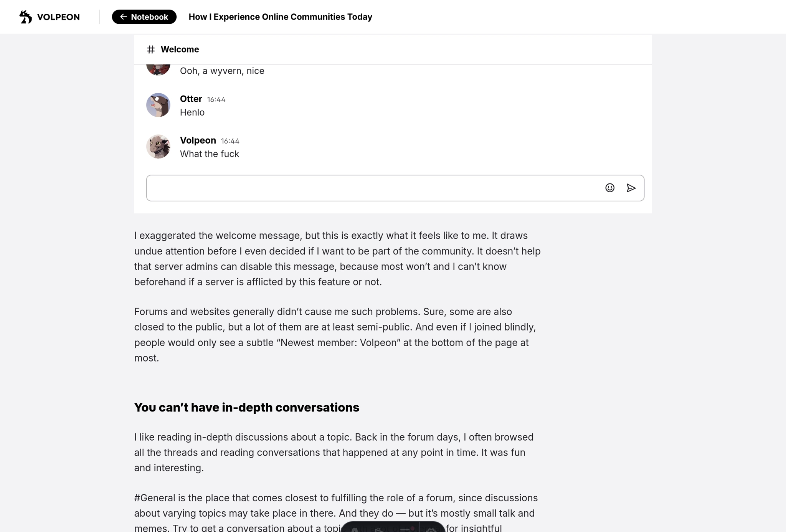The width and height of the screenshot is (786, 532).
Task: Go back to the Notebook
Action: coord(144,17)
